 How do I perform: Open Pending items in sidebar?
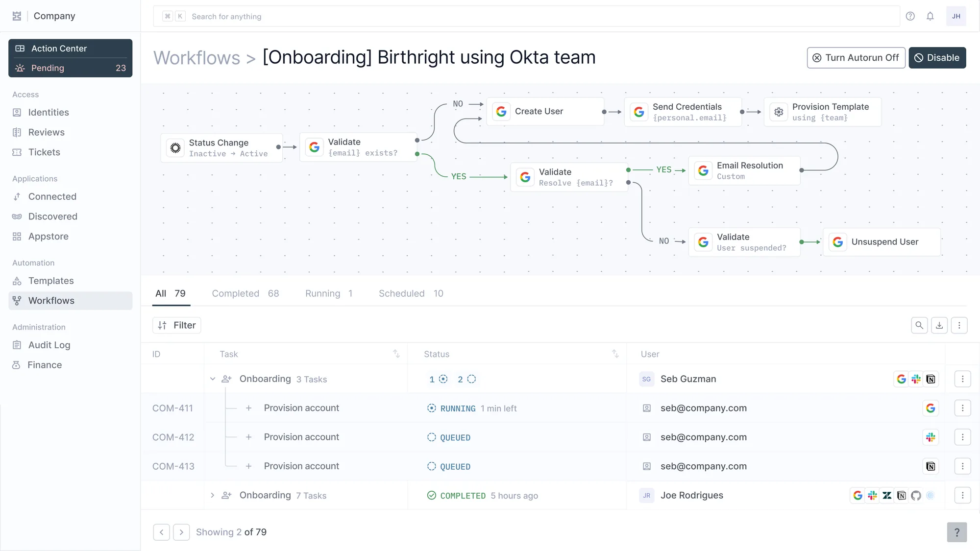[70, 68]
